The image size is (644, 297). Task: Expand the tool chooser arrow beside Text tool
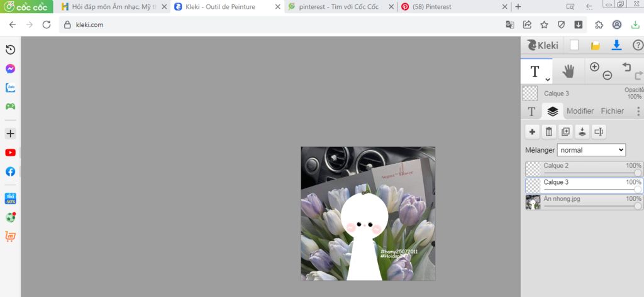[548, 79]
